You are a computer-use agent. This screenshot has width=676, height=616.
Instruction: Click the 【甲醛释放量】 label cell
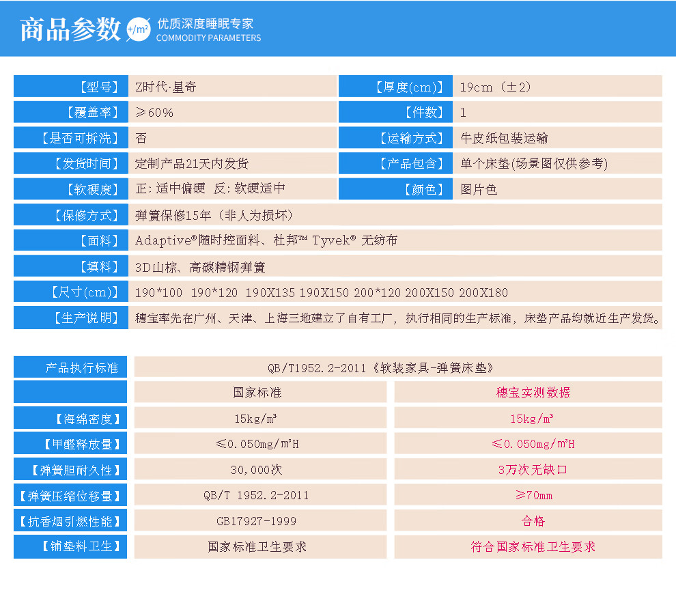point(71,444)
